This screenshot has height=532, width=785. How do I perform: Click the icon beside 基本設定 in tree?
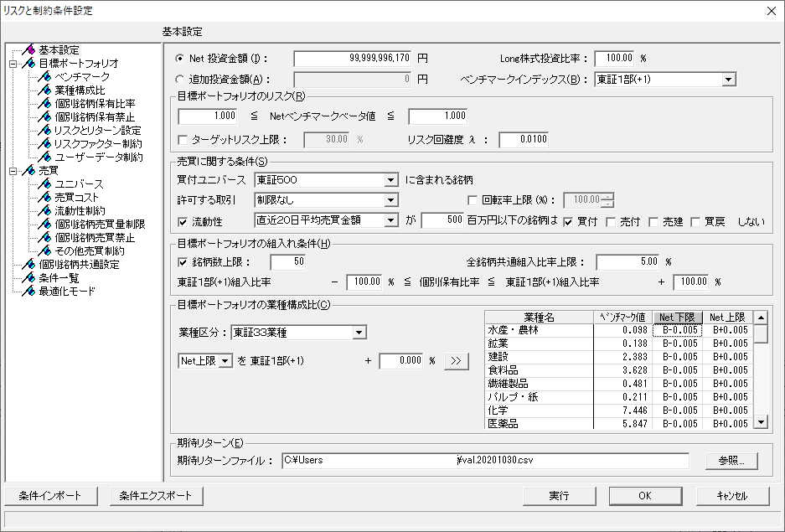pyautogui.click(x=29, y=49)
